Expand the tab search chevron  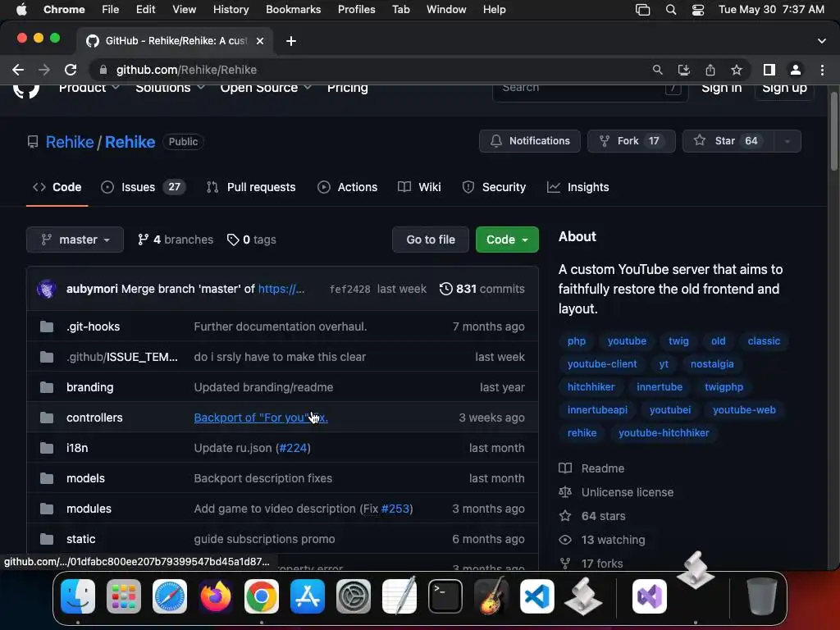pyautogui.click(x=822, y=41)
